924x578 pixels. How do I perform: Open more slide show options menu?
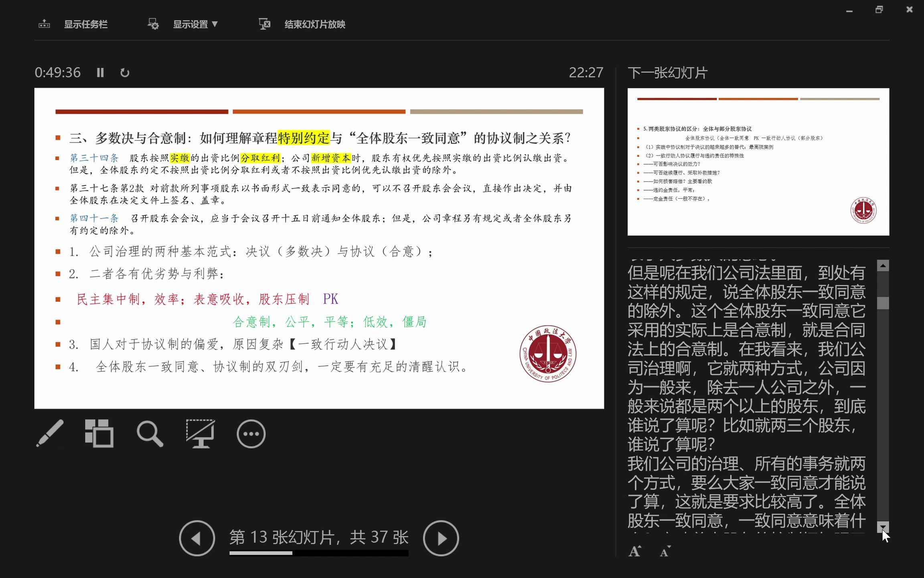tap(251, 433)
